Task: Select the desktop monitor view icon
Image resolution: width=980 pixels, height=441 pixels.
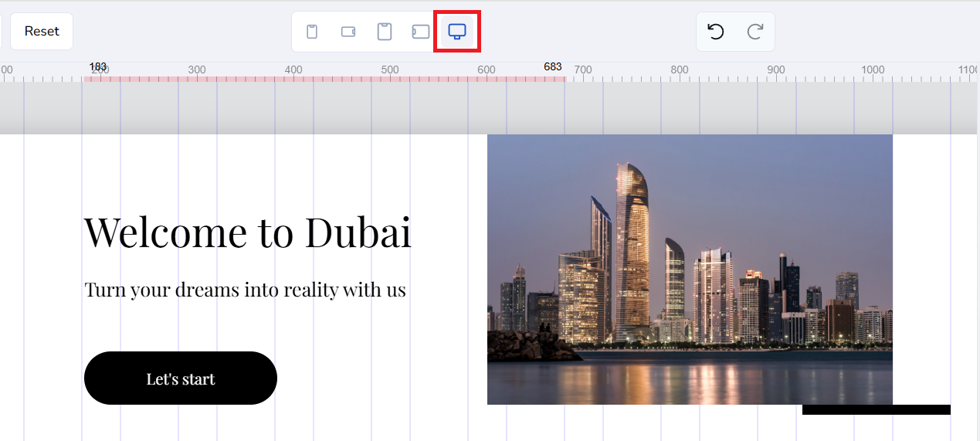Action: 457,32
